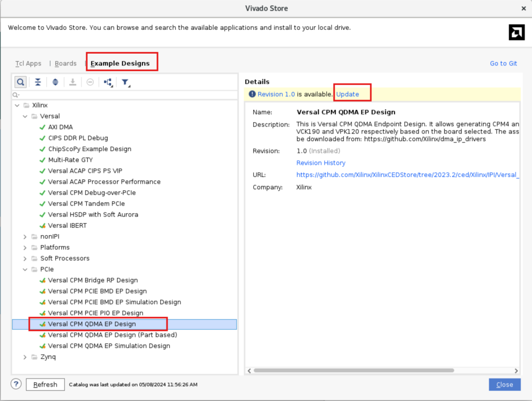Expand the Zynq folder

pyautogui.click(x=25, y=357)
